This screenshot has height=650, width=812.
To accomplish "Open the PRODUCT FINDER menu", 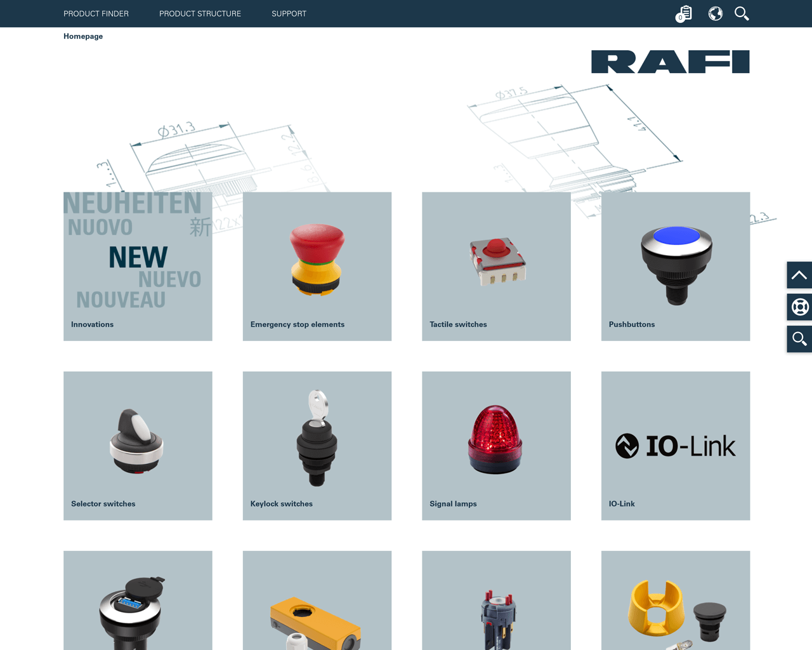I will (x=96, y=13).
